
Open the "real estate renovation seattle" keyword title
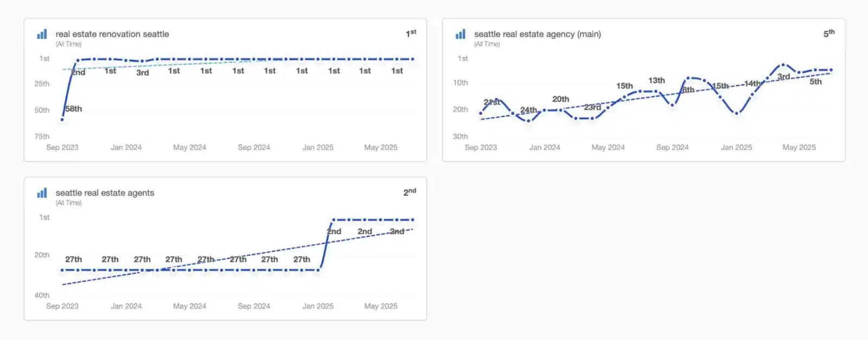click(x=112, y=34)
